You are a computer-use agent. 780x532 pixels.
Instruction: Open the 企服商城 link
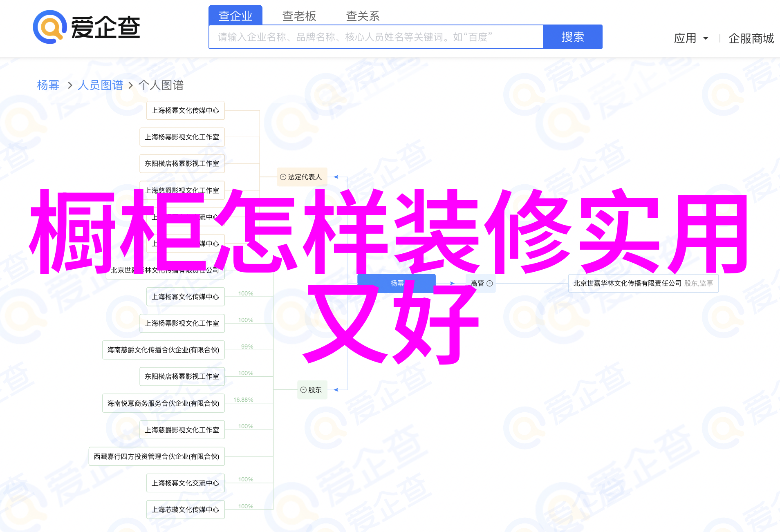pyautogui.click(x=751, y=38)
